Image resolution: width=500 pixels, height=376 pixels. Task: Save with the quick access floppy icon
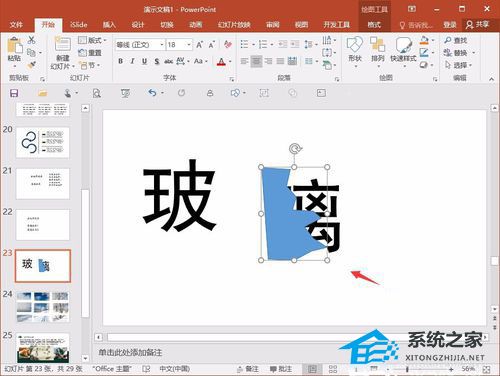click(x=14, y=93)
